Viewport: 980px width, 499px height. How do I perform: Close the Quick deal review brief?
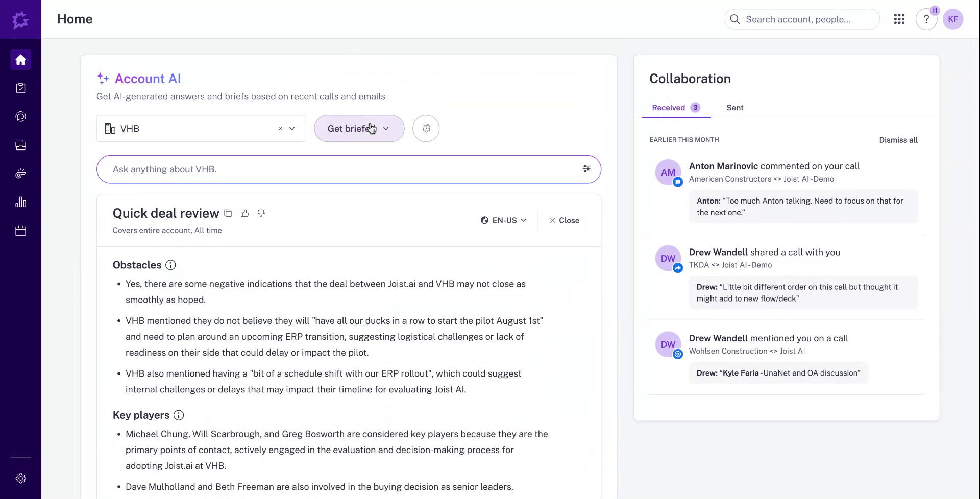(563, 220)
